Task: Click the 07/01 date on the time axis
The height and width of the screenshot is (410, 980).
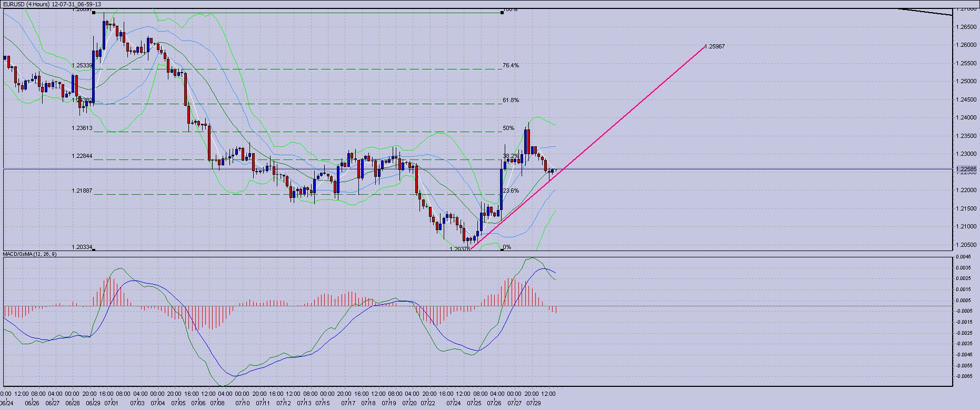Action: [111, 403]
